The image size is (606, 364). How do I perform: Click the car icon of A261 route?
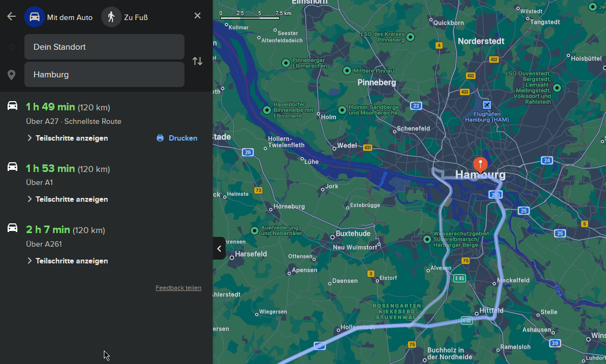pos(12,228)
